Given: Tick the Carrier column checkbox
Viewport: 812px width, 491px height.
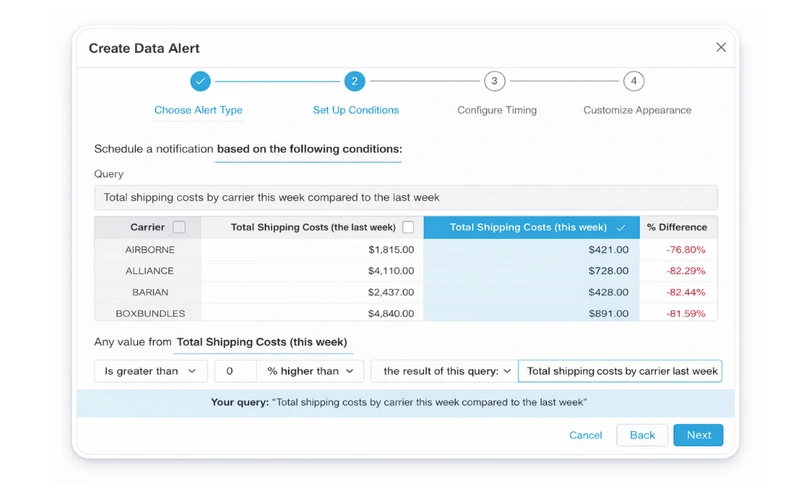Looking at the screenshot, I should tap(179, 227).
